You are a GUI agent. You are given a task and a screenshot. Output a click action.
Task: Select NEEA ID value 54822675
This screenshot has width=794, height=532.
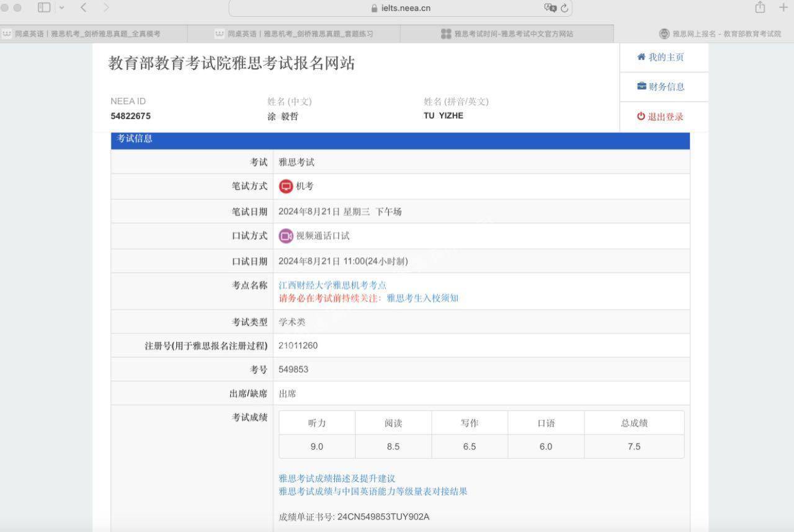130,116
